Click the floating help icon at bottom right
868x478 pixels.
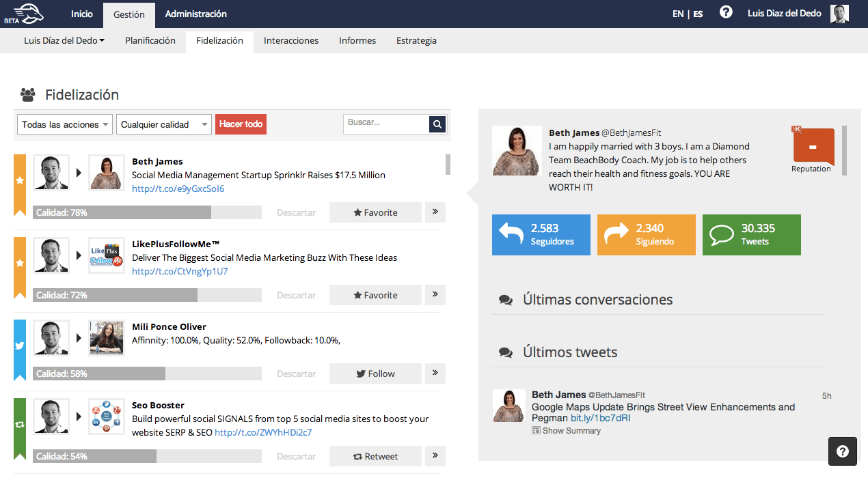[842, 451]
